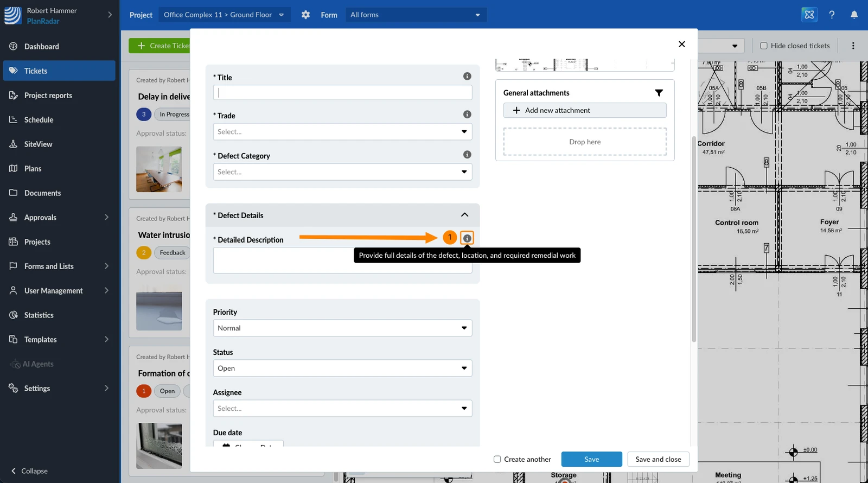This screenshot has height=483, width=868.
Task: Click the Defect Category info icon
Action: (x=467, y=155)
